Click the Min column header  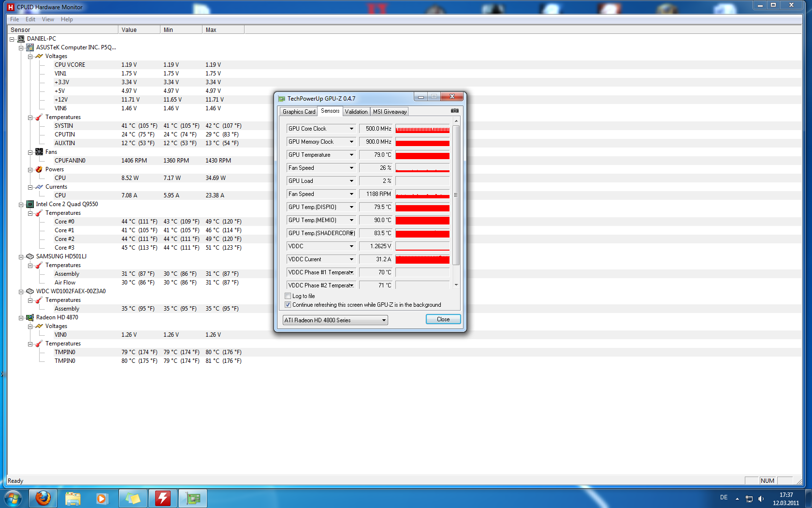click(181, 30)
